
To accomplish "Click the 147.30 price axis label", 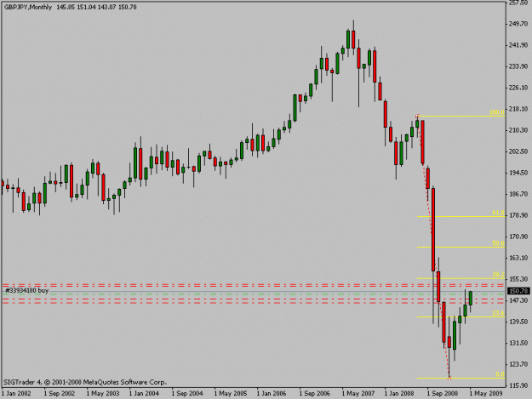I will tap(518, 300).
